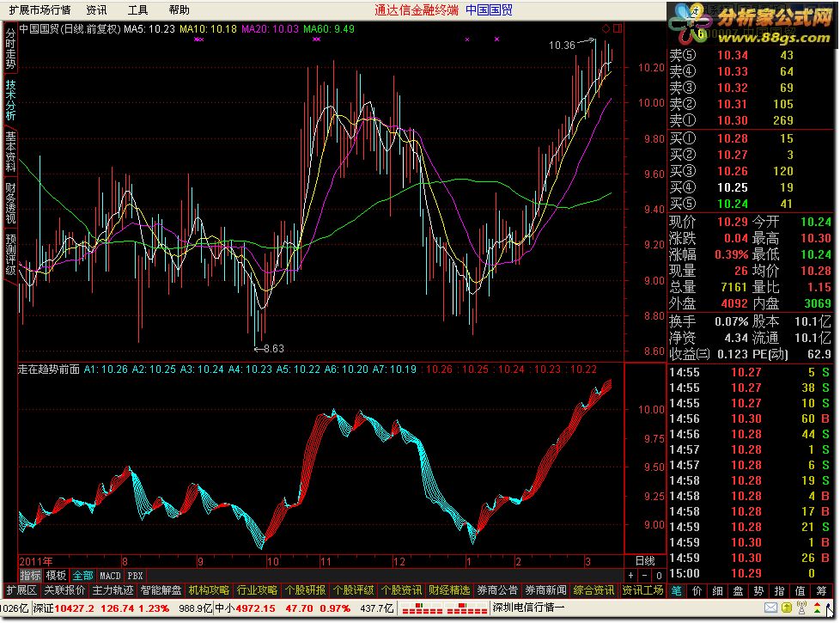Select the 全部 indicator tab
The image size is (840, 623).
(x=82, y=575)
